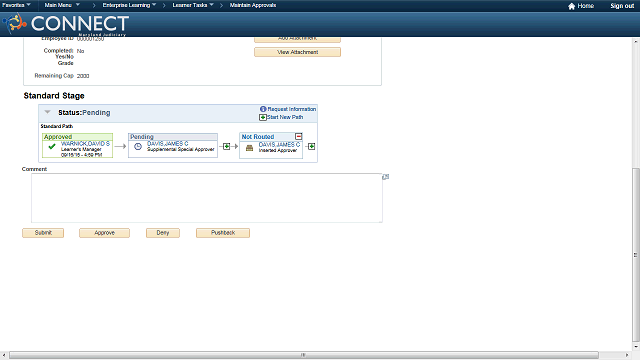Click inside the Comment text area

207,198
